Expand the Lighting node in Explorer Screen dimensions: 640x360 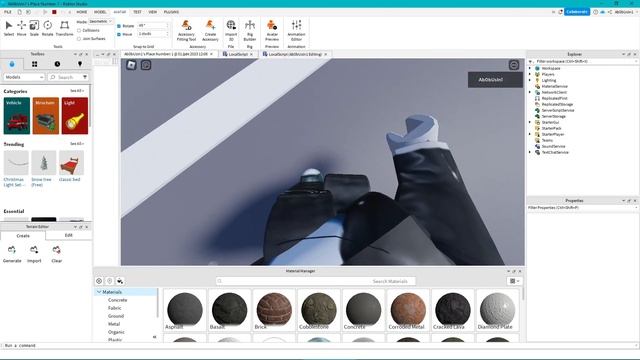point(530,80)
